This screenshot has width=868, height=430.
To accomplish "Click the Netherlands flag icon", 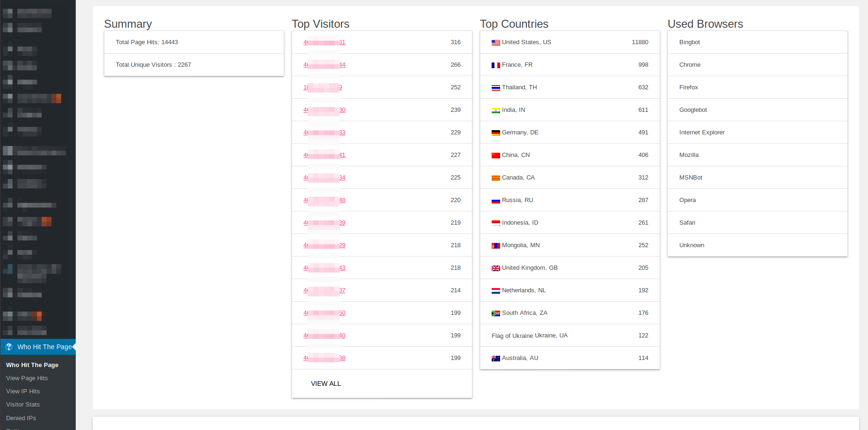I will click(496, 291).
